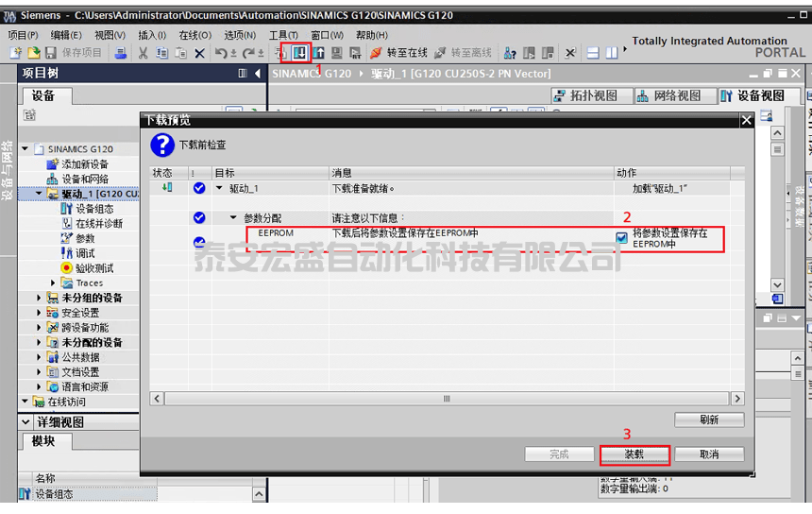Click the cut (scissors) toolbar icon

(x=143, y=53)
